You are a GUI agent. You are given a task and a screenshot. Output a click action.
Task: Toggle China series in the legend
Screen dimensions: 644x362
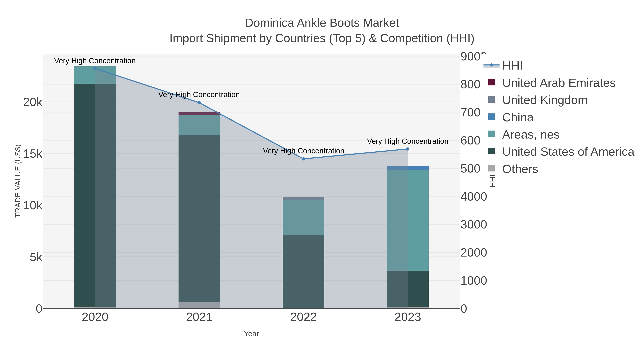511,117
